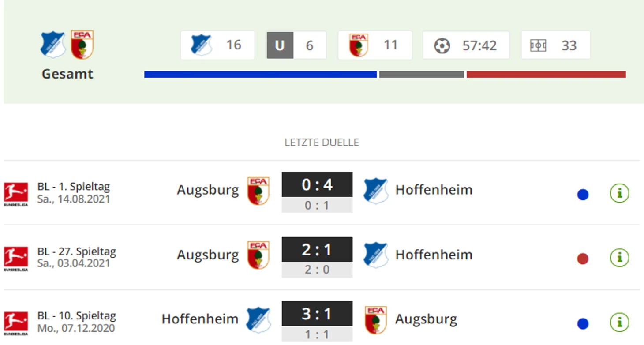Screen dimensions: 644x345
Task: Click blue Hoffenheim wins bar segment
Action: click(x=260, y=75)
